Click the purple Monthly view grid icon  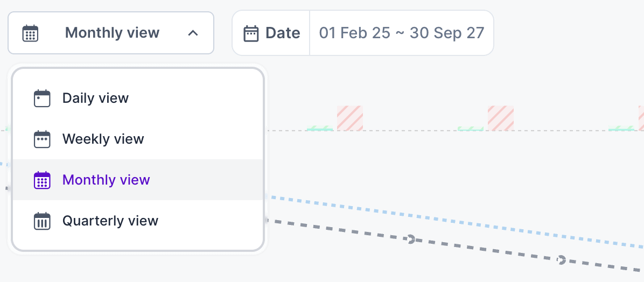(x=42, y=180)
